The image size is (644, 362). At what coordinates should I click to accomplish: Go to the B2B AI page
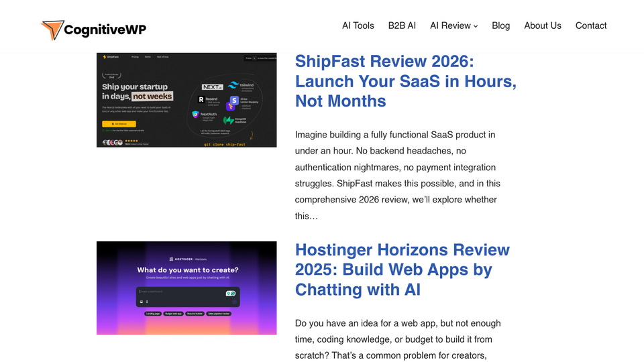click(402, 25)
